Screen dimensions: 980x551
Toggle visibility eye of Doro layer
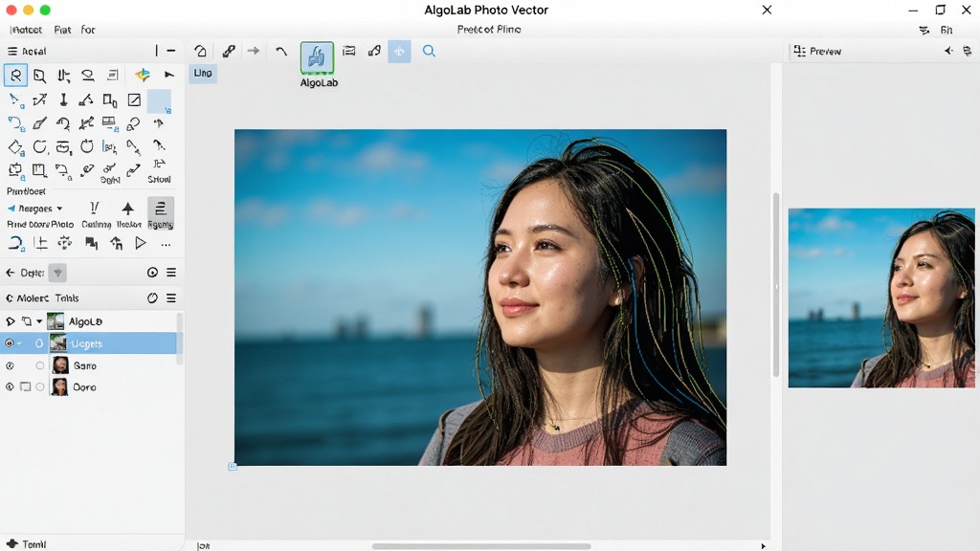point(10,386)
